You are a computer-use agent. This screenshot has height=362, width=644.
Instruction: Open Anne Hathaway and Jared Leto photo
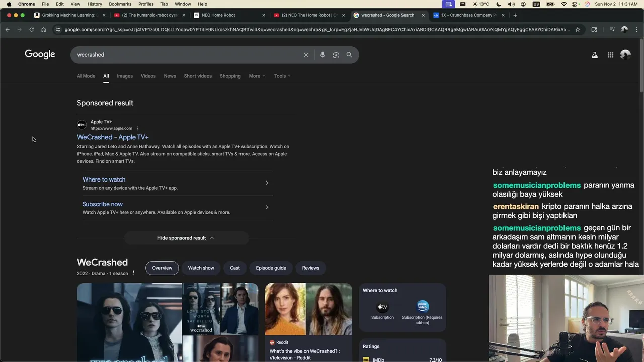pos(308,309)
